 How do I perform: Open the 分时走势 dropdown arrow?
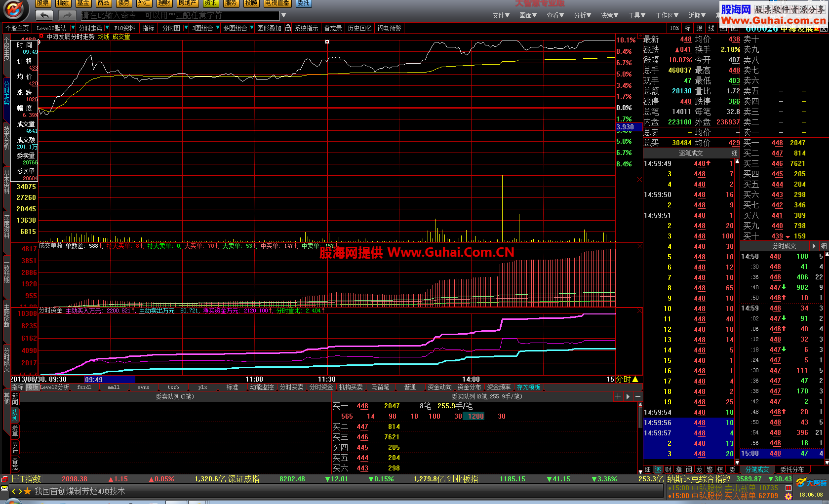[107, 28]
